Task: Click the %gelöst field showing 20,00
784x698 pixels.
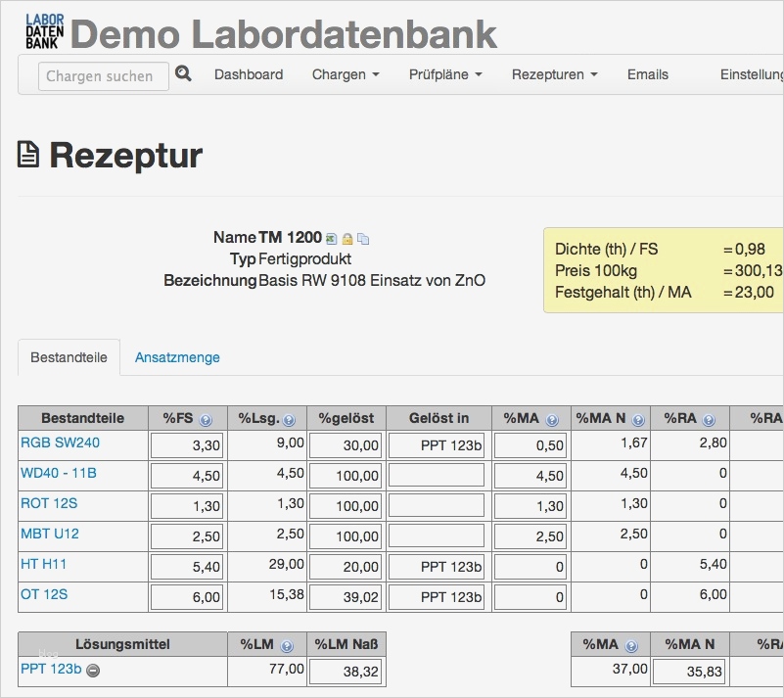Action: click(x=346, y=567)
